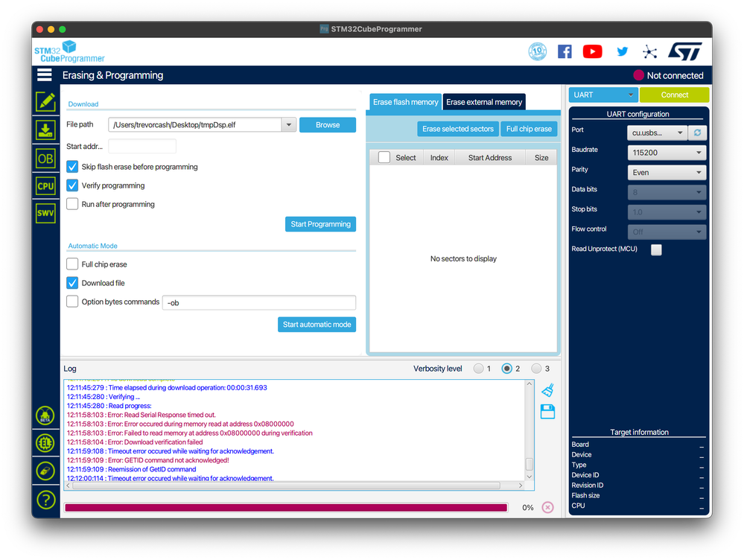Click the Option bytes commands text field

point(259,303)
